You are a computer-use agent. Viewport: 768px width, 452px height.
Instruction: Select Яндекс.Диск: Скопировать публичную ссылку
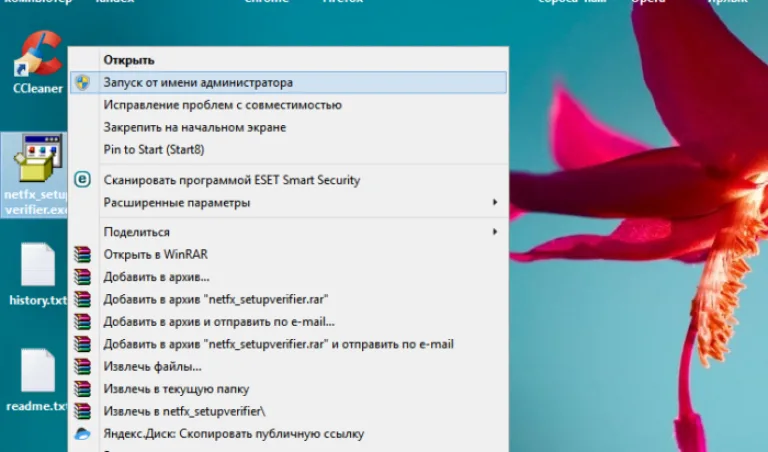(x=234, y=434)
